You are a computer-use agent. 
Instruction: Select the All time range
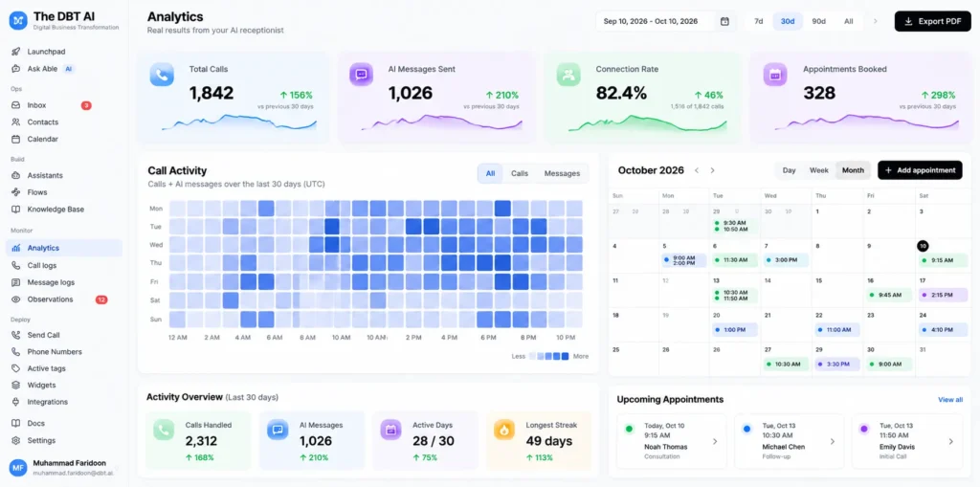coord(848,21)
